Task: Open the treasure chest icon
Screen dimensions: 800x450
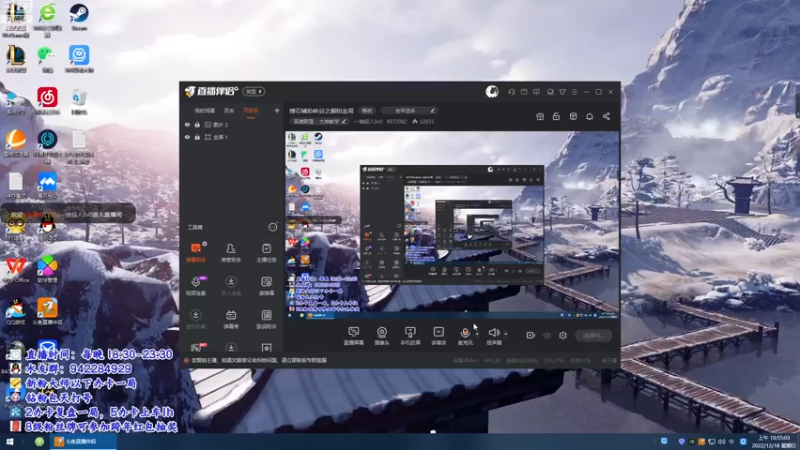Action: (x=573, y=116)
